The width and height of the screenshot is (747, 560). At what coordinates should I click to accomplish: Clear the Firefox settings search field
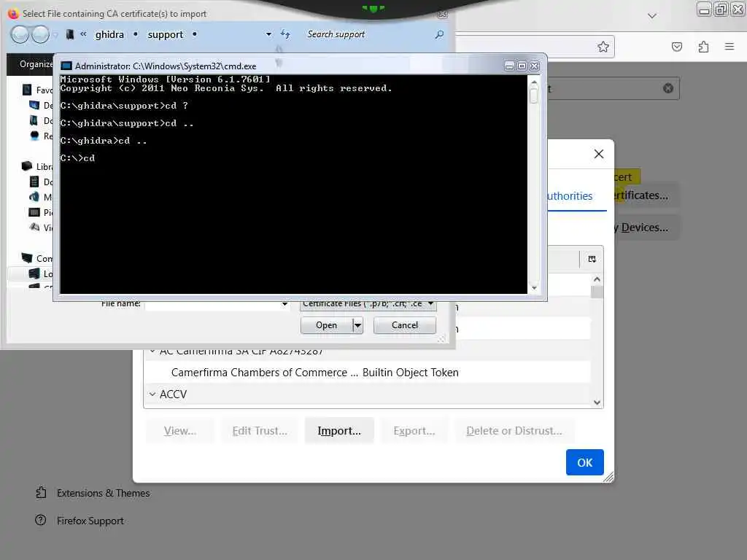668,88
